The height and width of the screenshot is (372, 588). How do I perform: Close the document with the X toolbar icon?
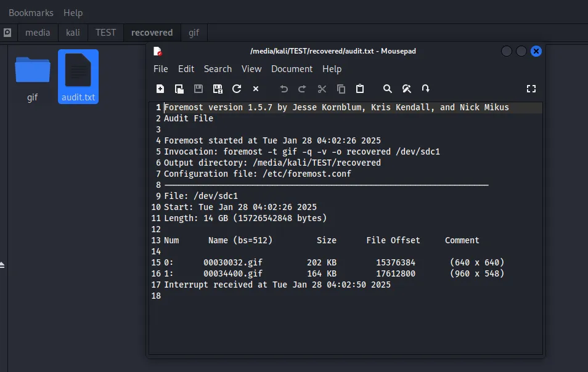(256, 89)
